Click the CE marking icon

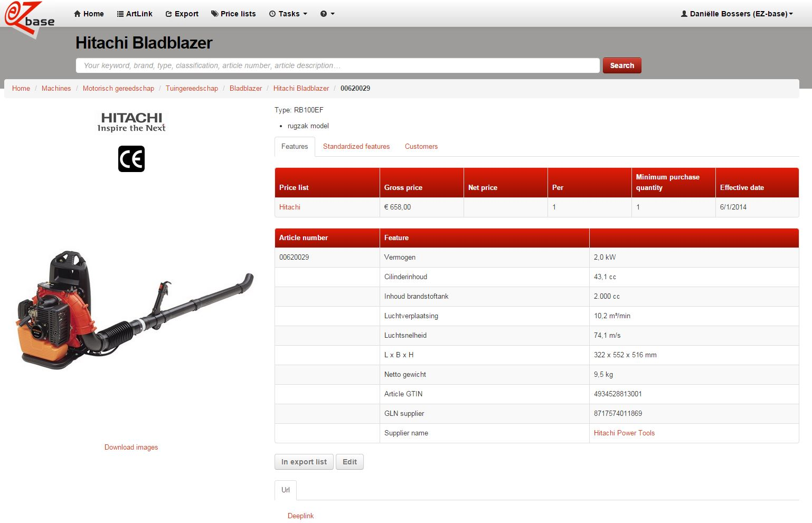click(131, 159)
